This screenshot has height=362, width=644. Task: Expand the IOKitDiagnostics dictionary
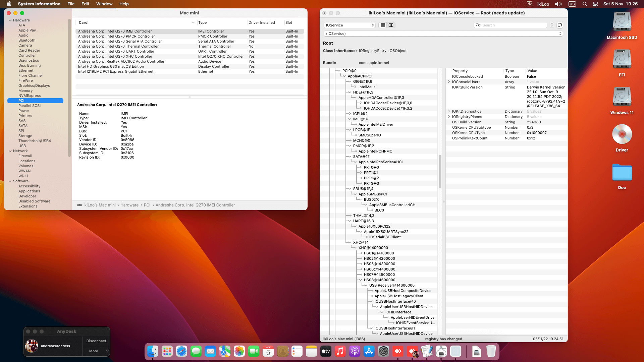pos(449,111)
